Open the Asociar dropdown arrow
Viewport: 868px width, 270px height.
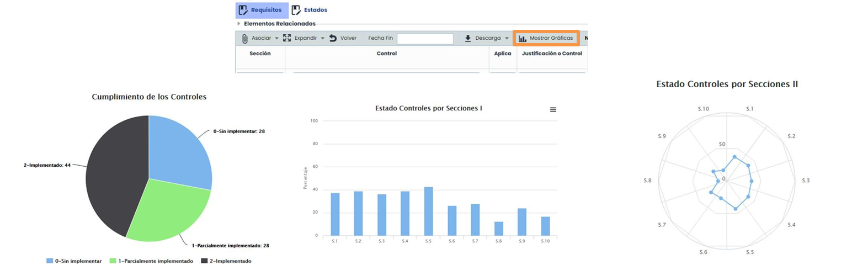point(277,39)
